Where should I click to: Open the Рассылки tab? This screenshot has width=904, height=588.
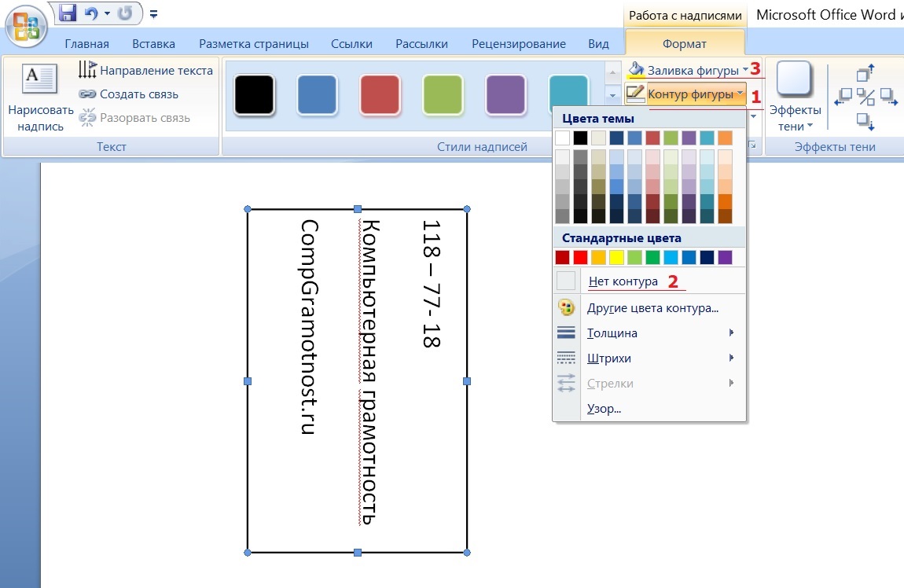tap(421, 44)
